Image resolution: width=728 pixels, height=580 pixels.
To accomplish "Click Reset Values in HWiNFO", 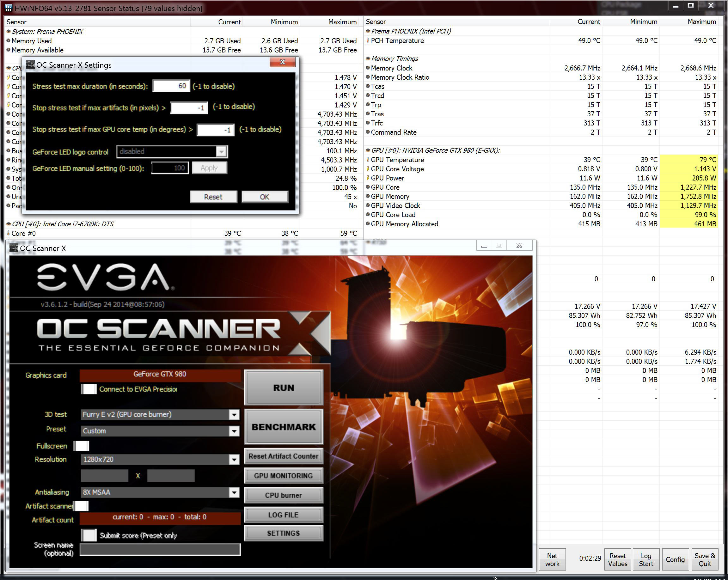I will pyautogui.click(x=618, y=559).
